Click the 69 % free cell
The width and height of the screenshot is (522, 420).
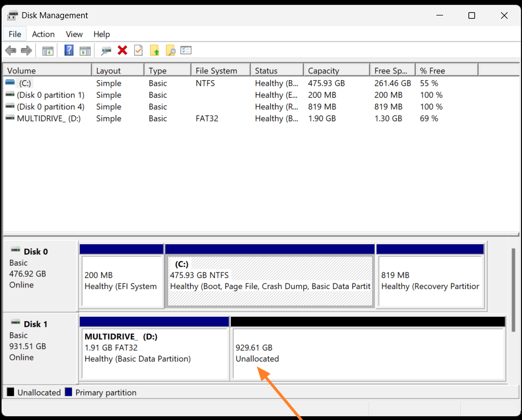(429, 118)
